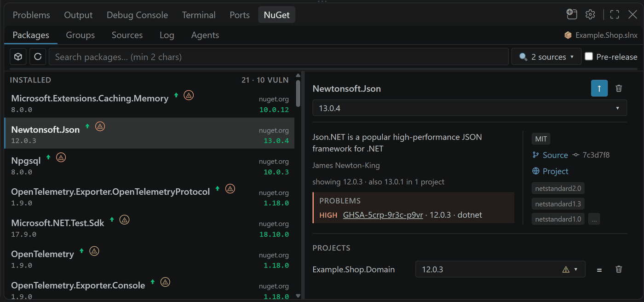The height and width of the screenshot is (302, 644).
Task: Click the netstandard1.3 framework chip
Action: click(558, 203)
